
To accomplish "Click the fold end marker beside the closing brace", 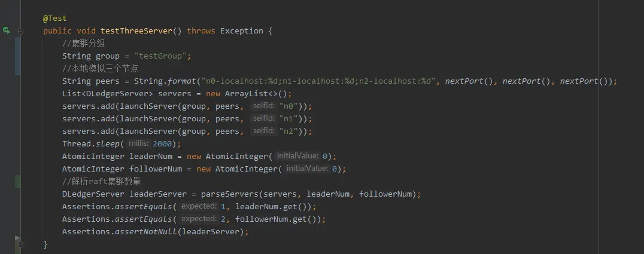I will (20, 244).
